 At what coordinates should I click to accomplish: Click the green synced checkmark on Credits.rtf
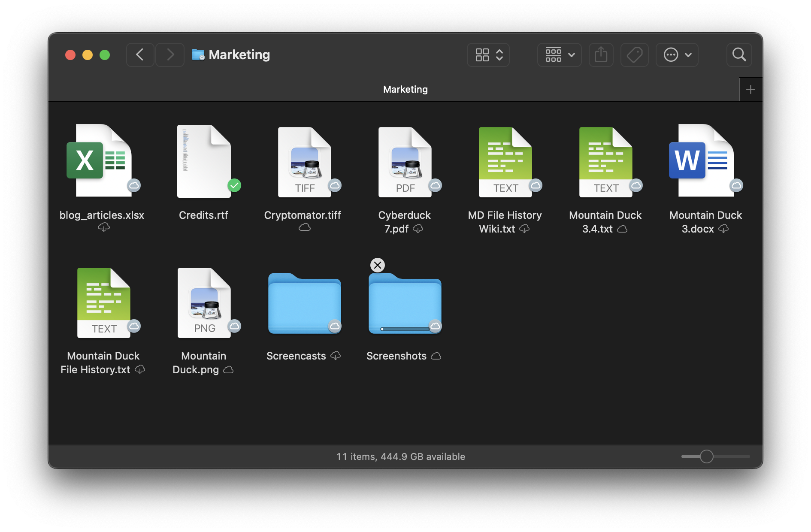click(x=234, y=185)
